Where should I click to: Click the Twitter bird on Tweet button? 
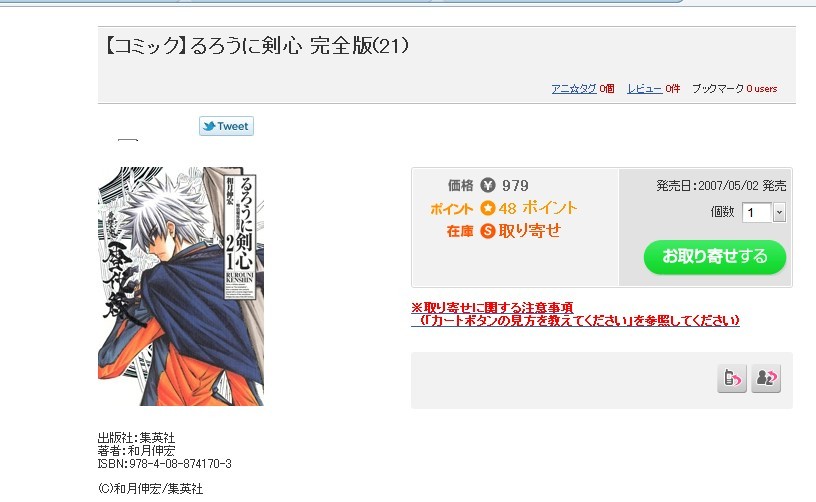coord(209,126)
